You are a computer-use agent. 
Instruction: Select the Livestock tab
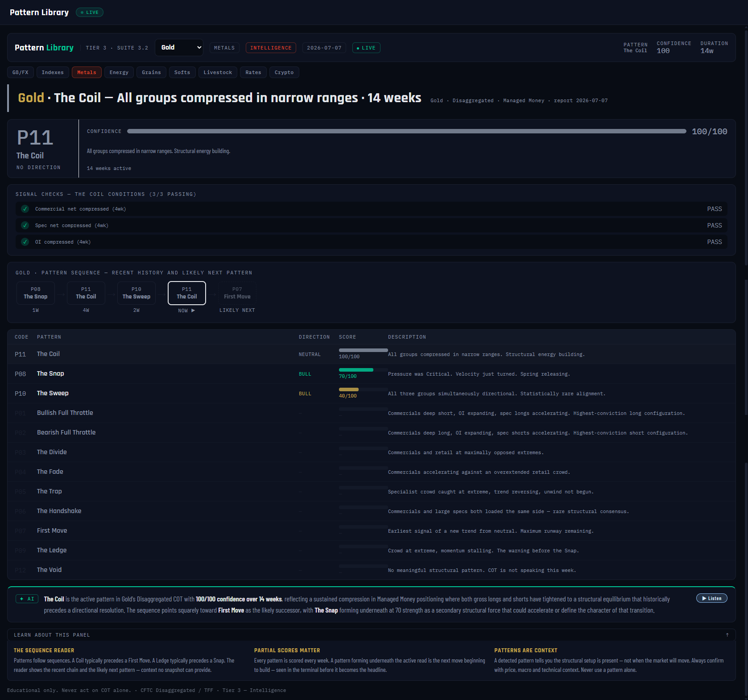(x=218, y=72)
